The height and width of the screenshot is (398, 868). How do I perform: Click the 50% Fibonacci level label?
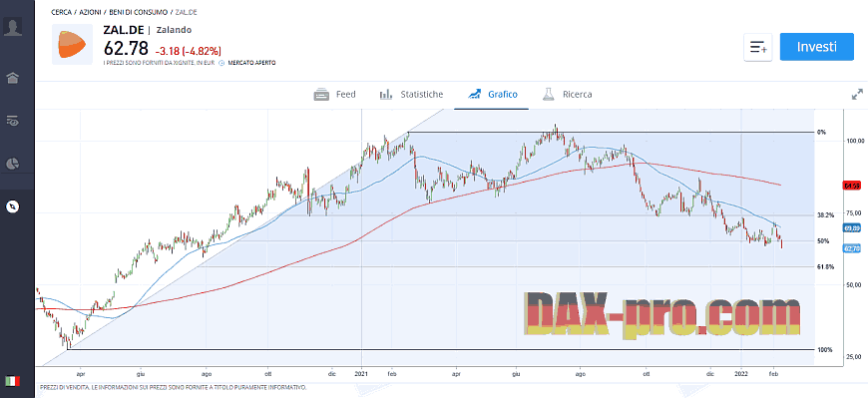pyautogui.click(x=823, y=240)
